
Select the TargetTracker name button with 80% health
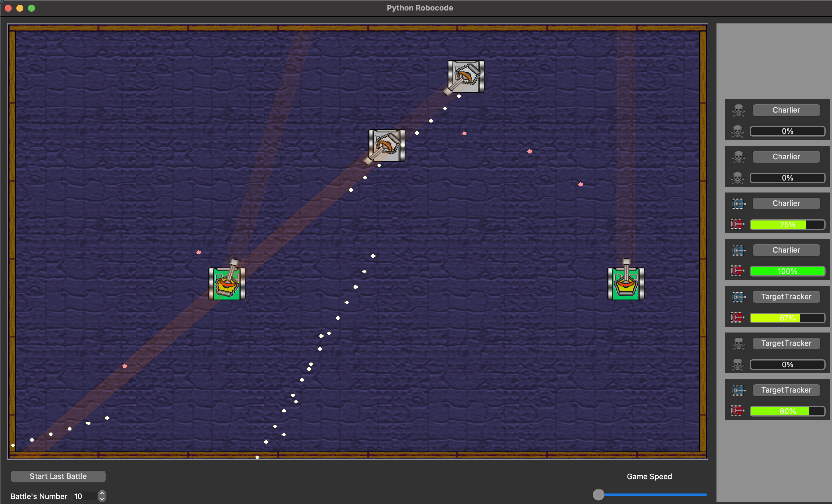[x=787, y=390]
